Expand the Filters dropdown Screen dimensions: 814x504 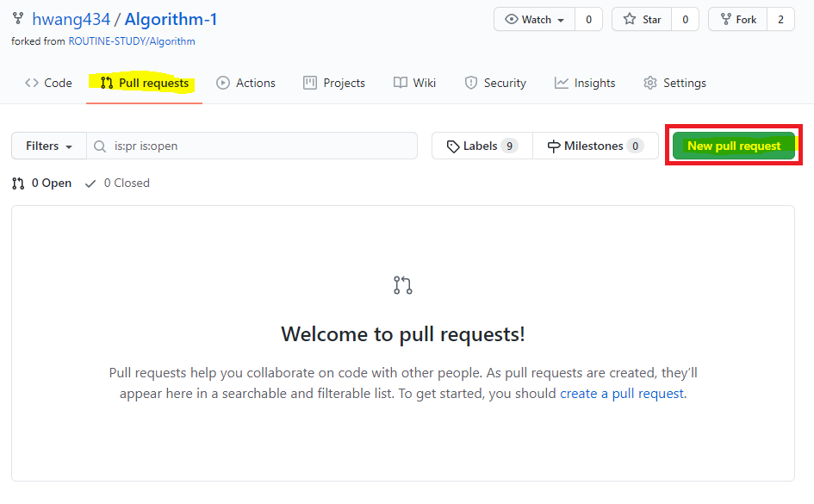coord(49,146)
